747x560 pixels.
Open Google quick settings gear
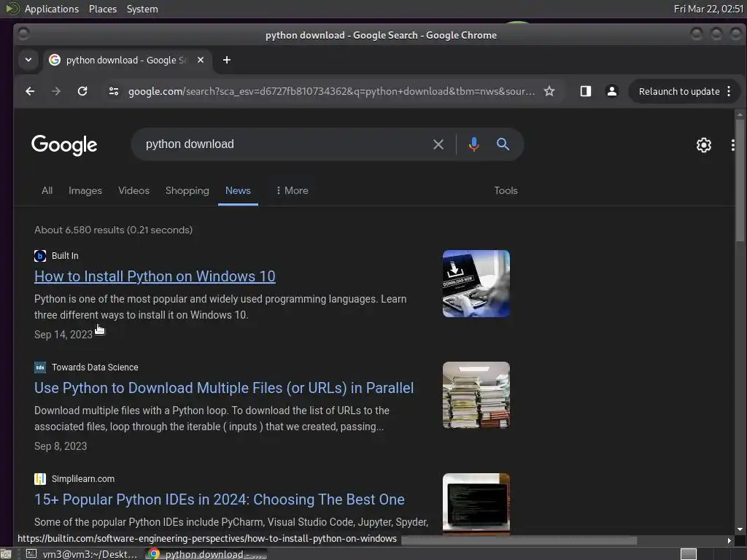point(704,145)
